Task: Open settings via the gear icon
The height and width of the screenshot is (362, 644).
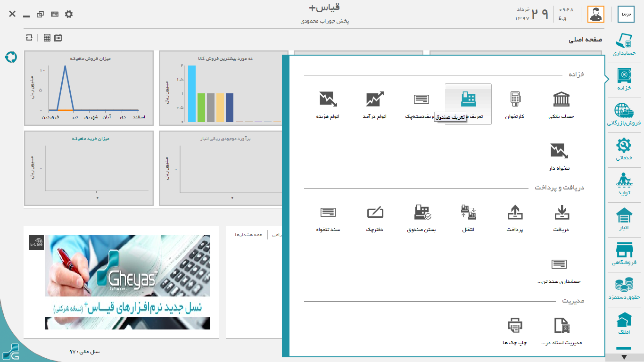Action: click(x=69, y=14)
